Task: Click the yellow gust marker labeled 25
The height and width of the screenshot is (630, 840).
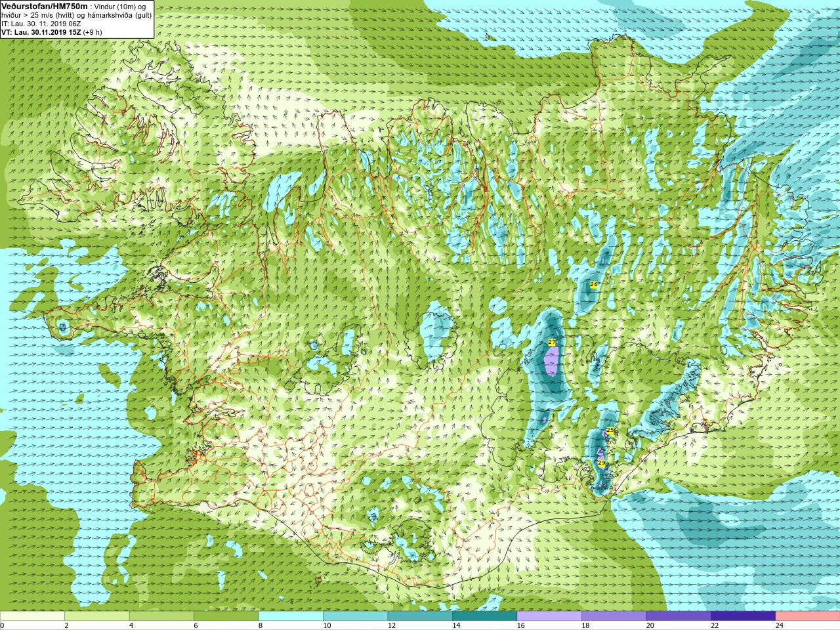Action: (610, 430)
